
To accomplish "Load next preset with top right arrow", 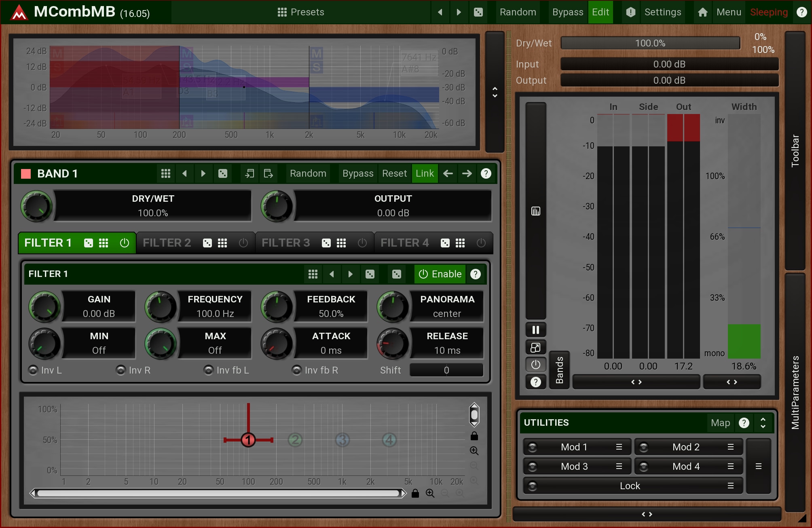I will tap(459, 12).
